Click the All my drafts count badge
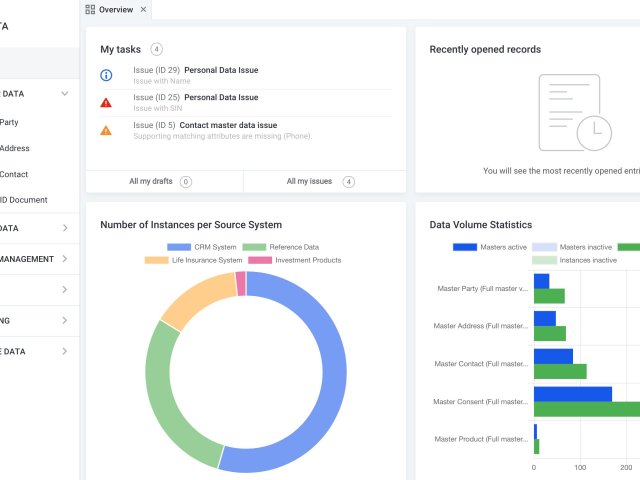640x480 pixels. pos(186,182)
